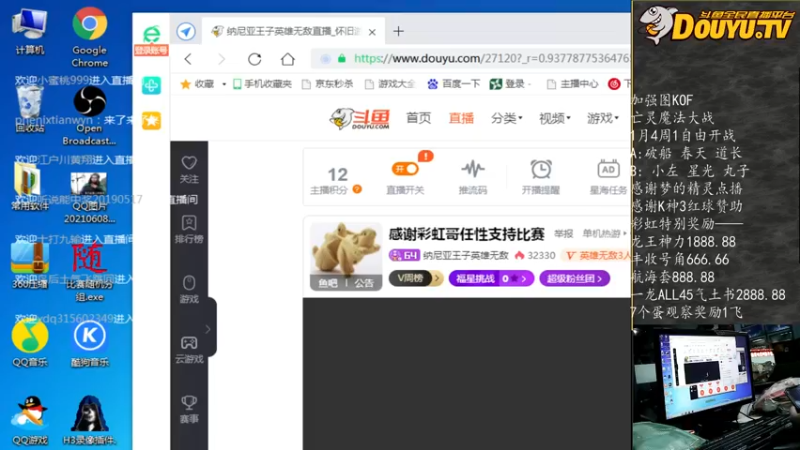Click the browser 登录账号 logo icon
This screenshot has width=800, height=450.
click(151, 39)
